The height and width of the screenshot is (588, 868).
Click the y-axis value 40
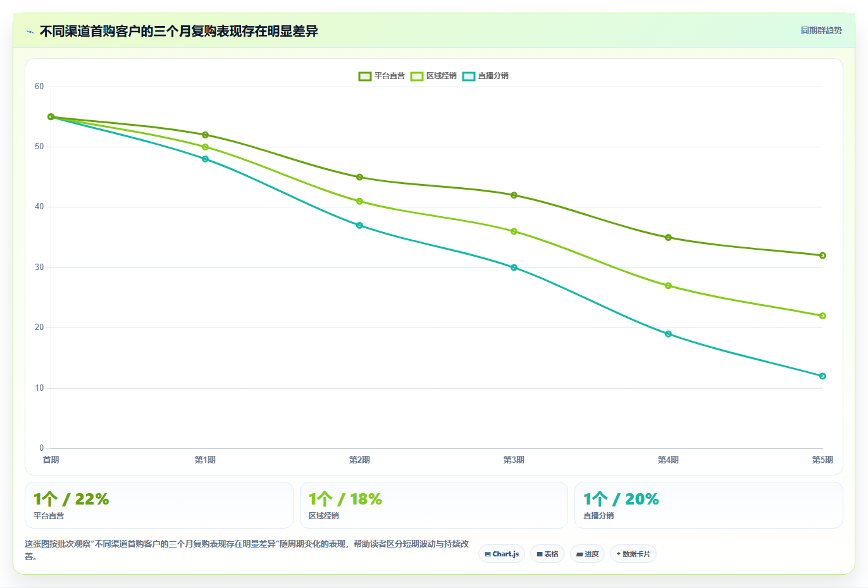pyautogui.click(x=39, y=207)
